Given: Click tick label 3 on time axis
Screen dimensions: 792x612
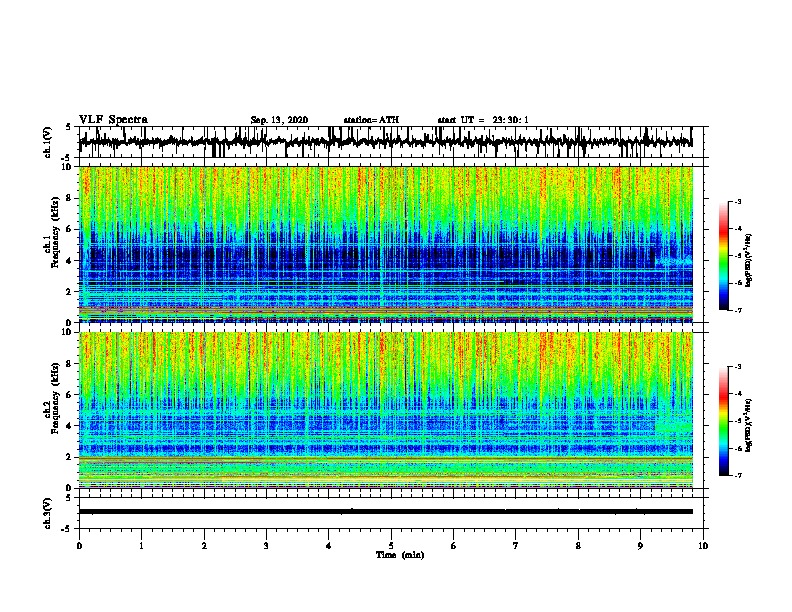Looking at the screenshot, I should coord(266,546).
